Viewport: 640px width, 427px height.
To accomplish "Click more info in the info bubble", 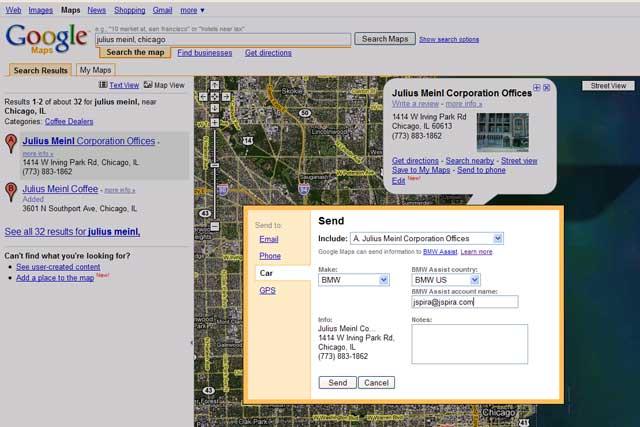I will tap(464, 104).
